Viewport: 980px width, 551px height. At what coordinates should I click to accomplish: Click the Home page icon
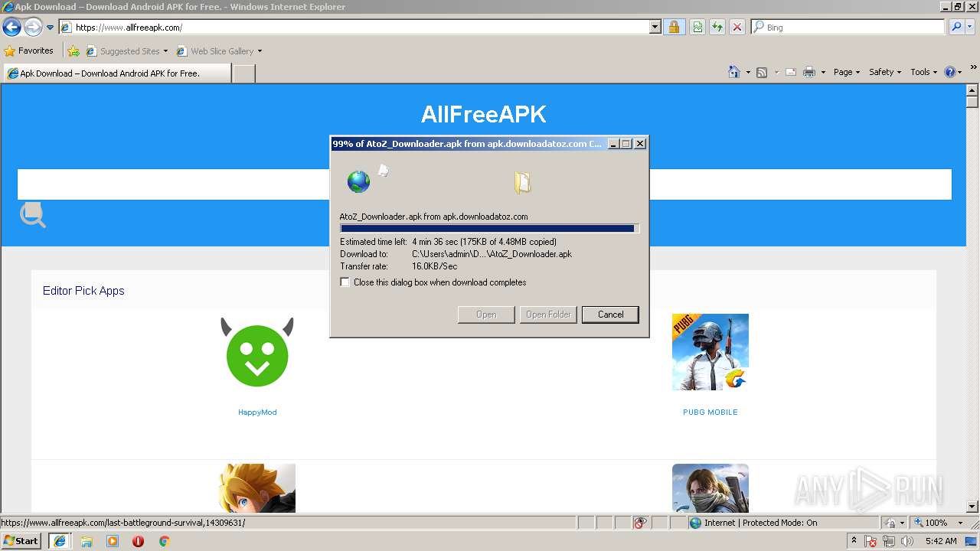pos(734,72)
